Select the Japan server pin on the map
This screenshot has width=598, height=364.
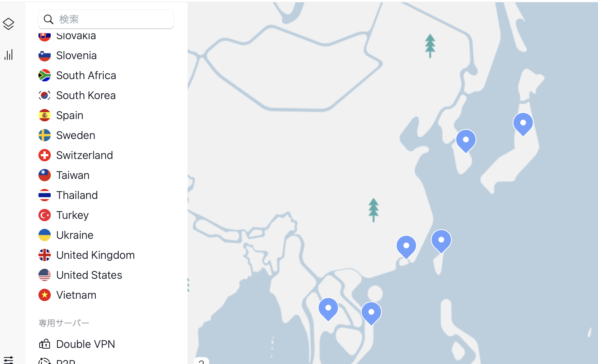tap(523, 124)
